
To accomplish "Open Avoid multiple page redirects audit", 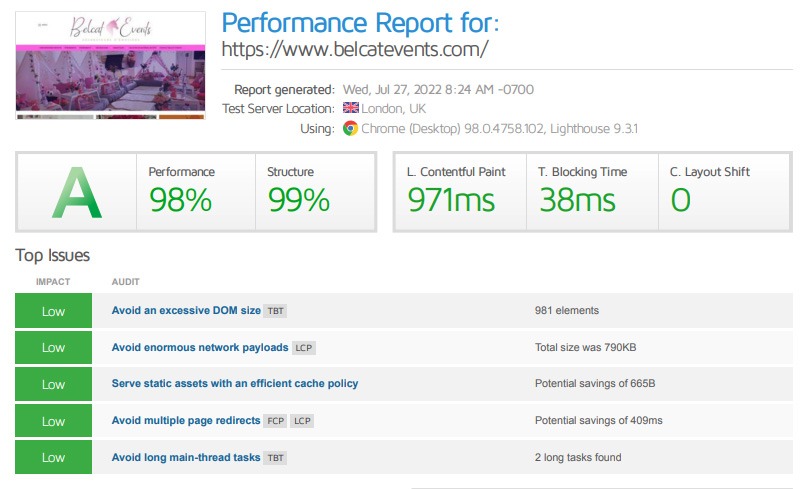I will pyautogui.click(x=186, y=421).
